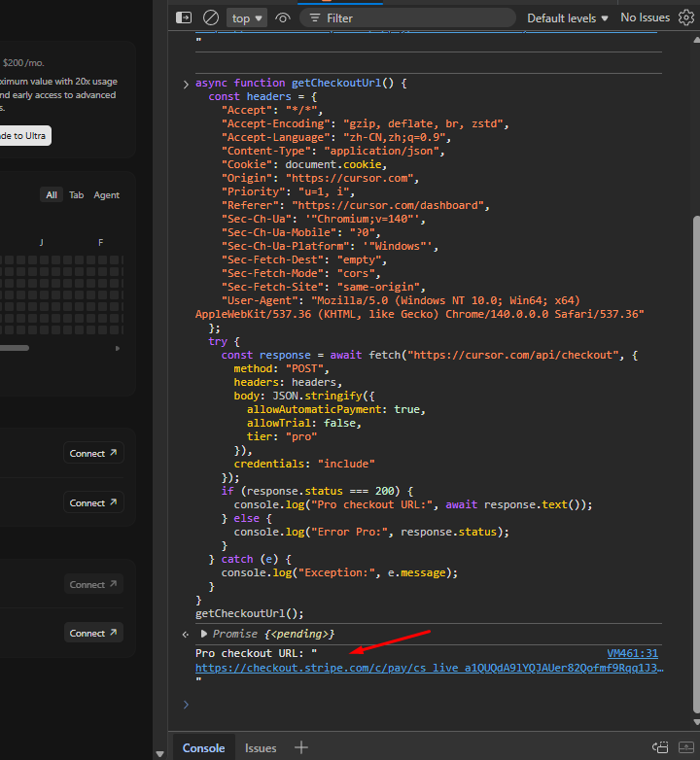Click the page scroll down arrow near the Console tab
The height and width of the screenshot is (760, 700).
159,754
